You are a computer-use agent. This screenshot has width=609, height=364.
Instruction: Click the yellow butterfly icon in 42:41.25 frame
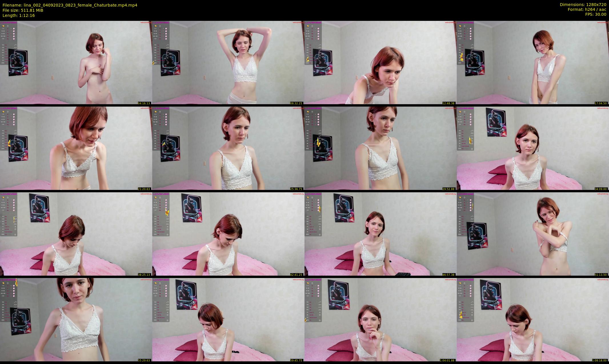(x=167, y=212)
